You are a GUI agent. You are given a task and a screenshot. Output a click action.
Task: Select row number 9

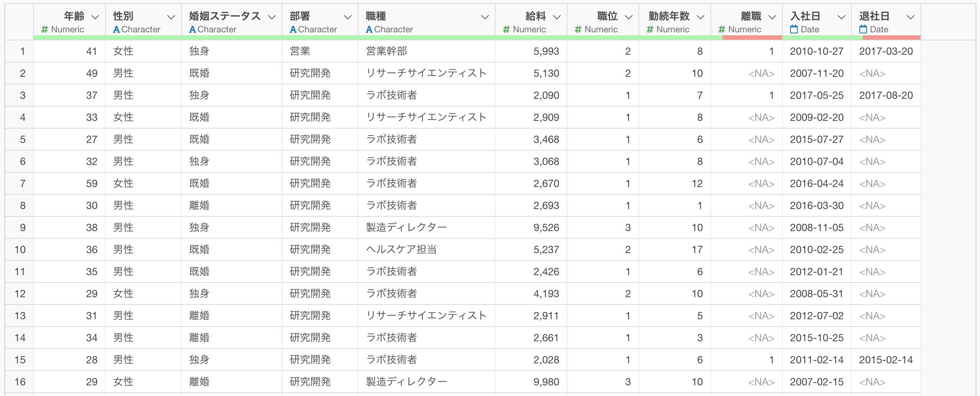pos(22,227)
